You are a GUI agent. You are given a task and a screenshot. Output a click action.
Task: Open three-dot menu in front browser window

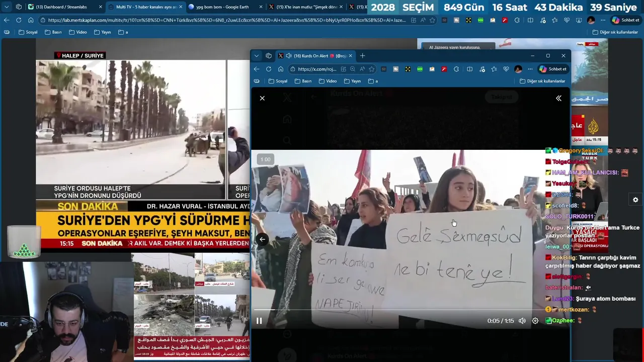530,69
